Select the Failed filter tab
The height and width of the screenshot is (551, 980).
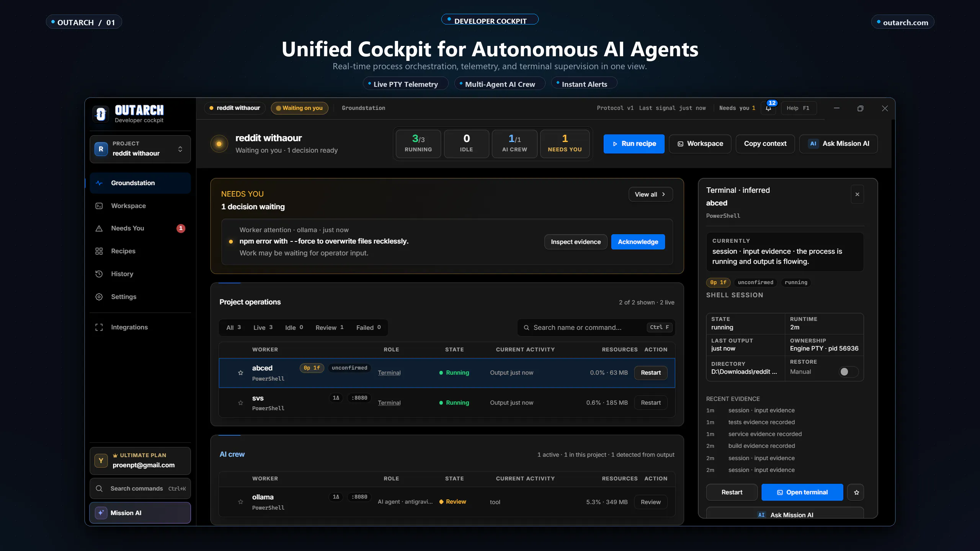[x=368, y=328]
